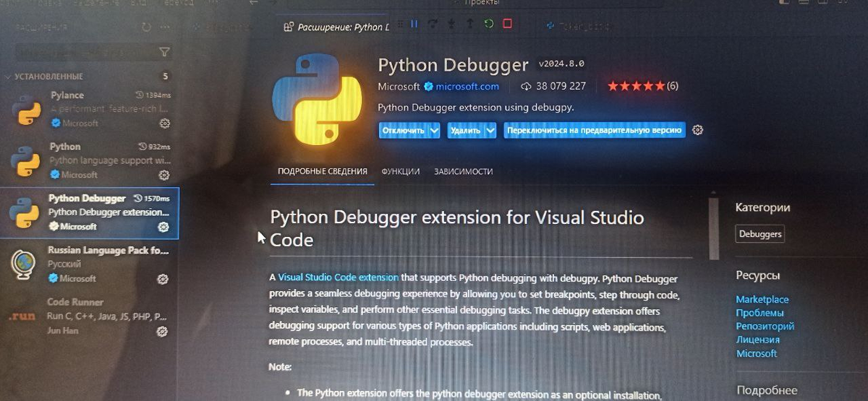Click the Debuggers category tag
Viewport: 868px width, 401px height.
[x=760, y=234]
